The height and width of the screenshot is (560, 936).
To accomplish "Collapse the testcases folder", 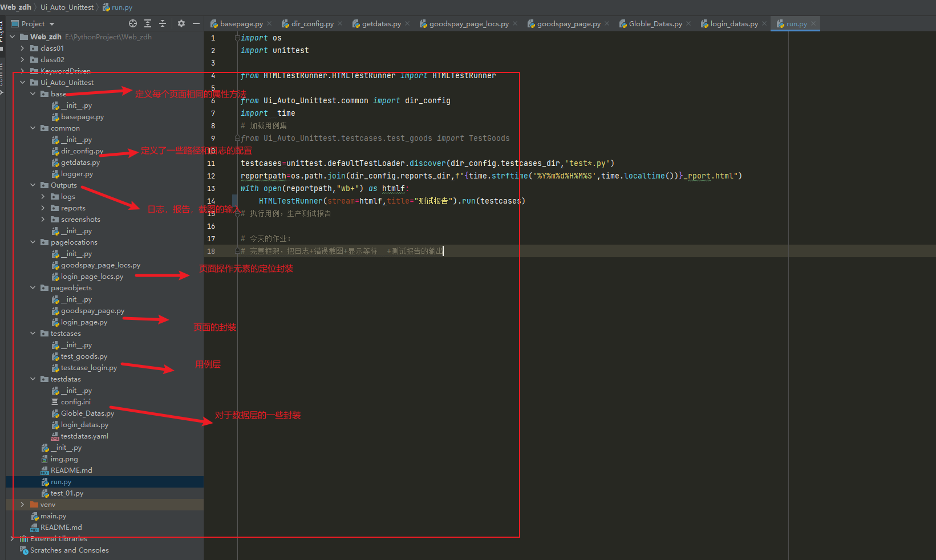I will [33, 334].
